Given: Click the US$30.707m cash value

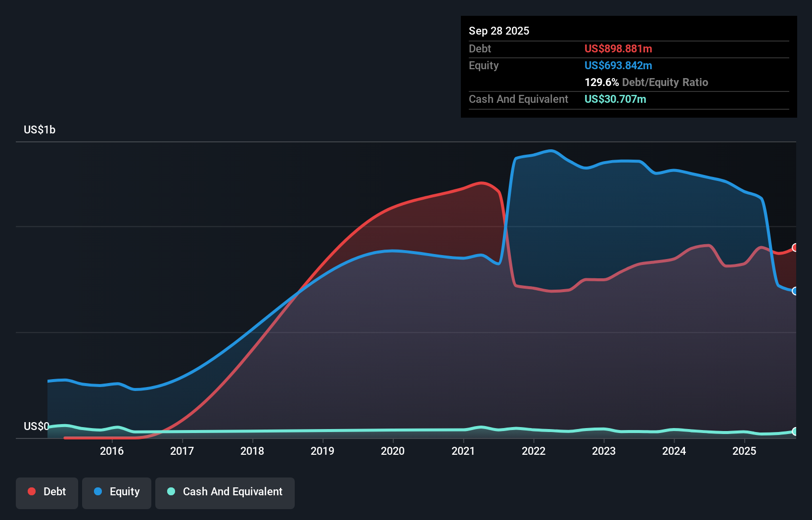Looking at the screenshot, I should tap(615, 99).
